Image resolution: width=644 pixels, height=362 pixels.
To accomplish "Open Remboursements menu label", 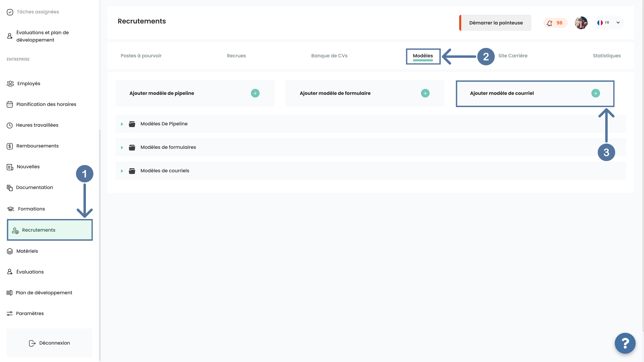I will 37,146.
